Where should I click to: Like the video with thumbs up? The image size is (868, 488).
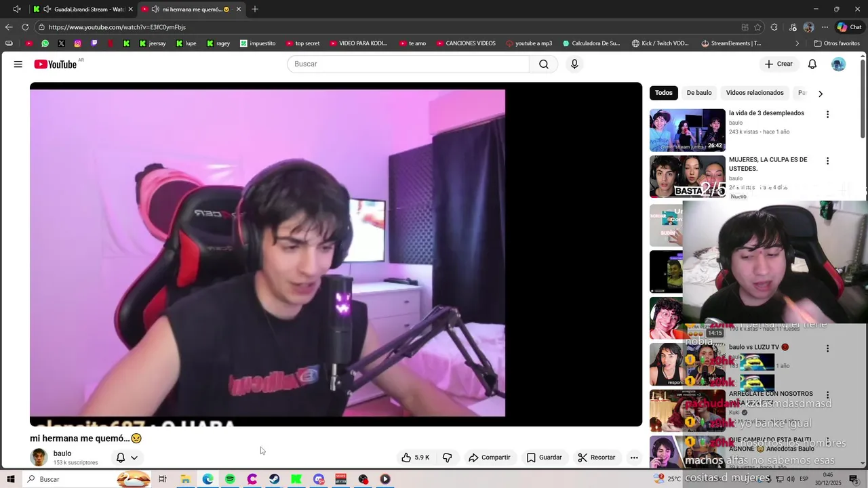(414, 457)
